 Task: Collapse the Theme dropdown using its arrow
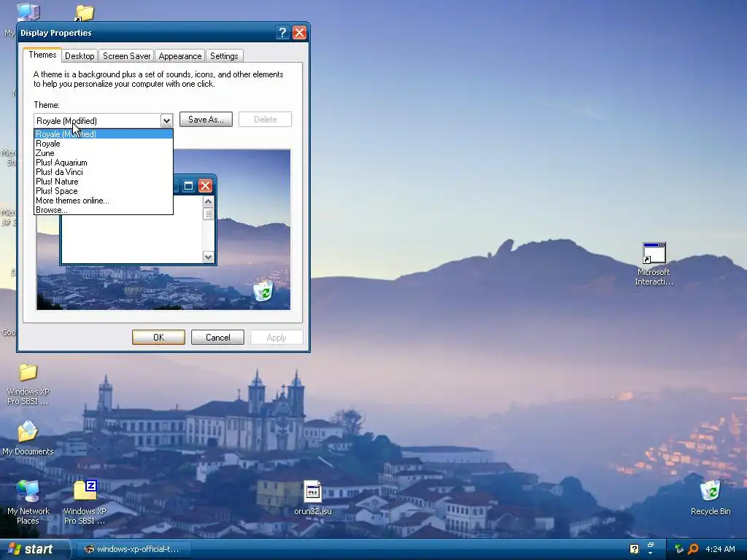pyautogui.click(x=166, y=121)
